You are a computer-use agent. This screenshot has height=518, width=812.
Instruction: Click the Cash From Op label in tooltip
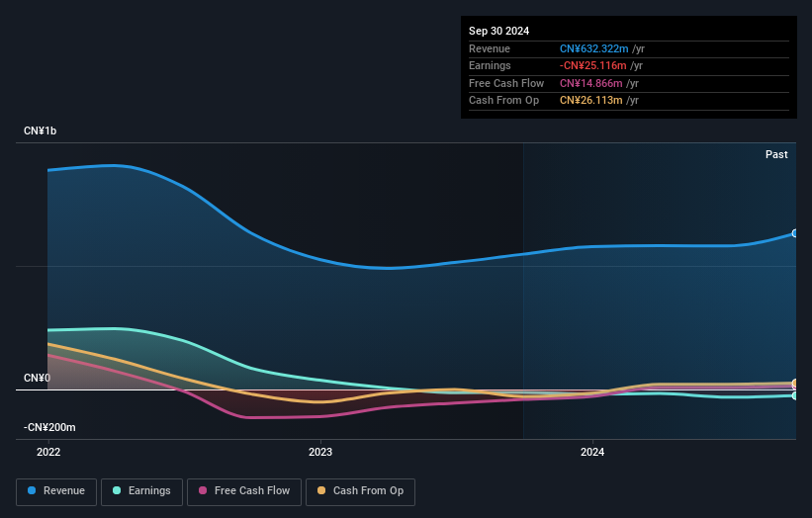[503, 101]
